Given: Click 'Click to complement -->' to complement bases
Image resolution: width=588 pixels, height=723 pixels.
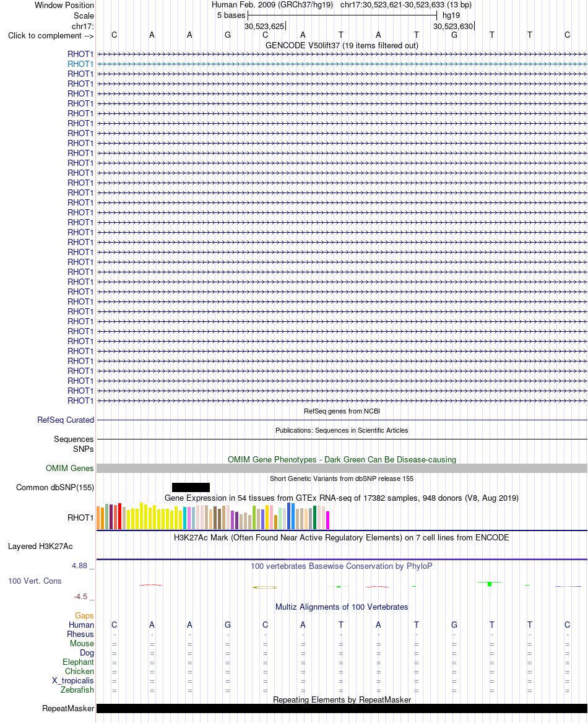Looking at the screenshot, I should point(51,36).
